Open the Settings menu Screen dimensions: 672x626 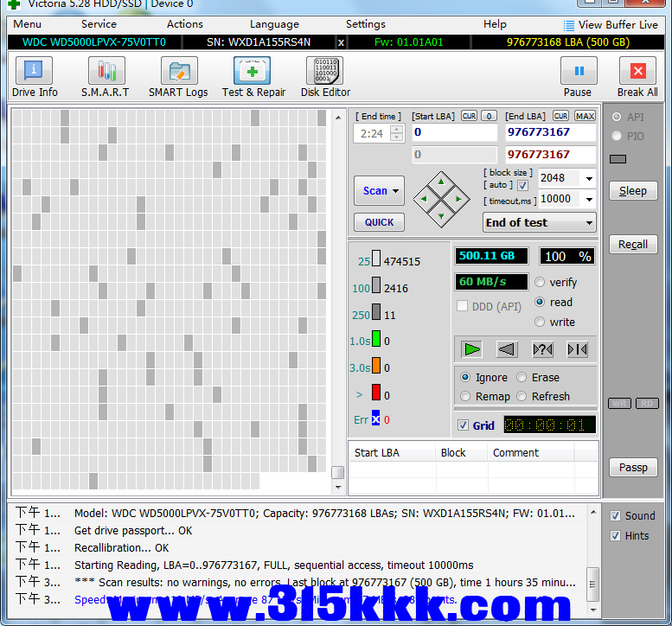[366, 24]
